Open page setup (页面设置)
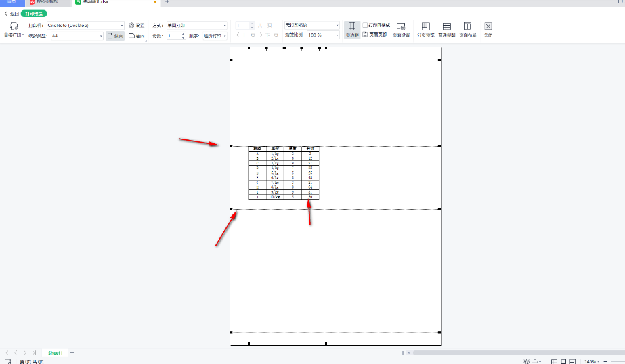Image resolution: width=625 pixels, height=364 pixels. coord(401,30)
